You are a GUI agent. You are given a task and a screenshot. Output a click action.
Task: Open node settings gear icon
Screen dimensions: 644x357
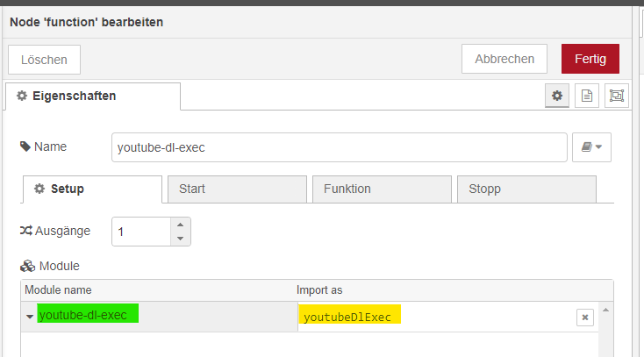coord(556,96)
